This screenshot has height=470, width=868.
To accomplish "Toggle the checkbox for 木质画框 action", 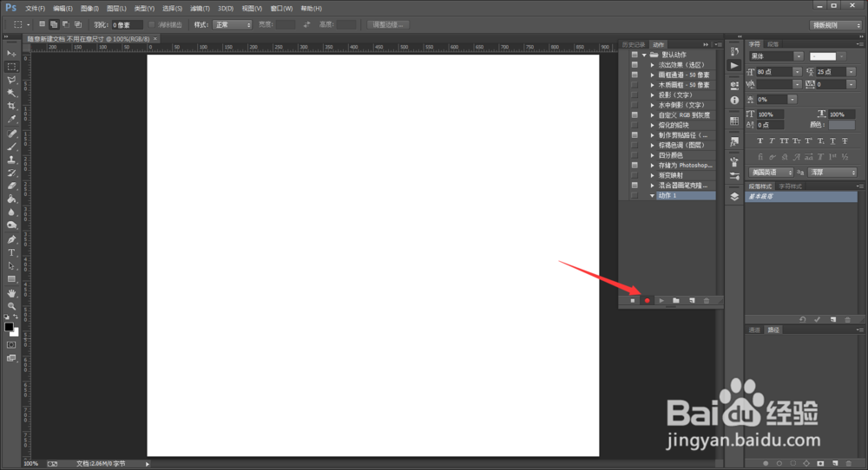I will coord(635,85).
